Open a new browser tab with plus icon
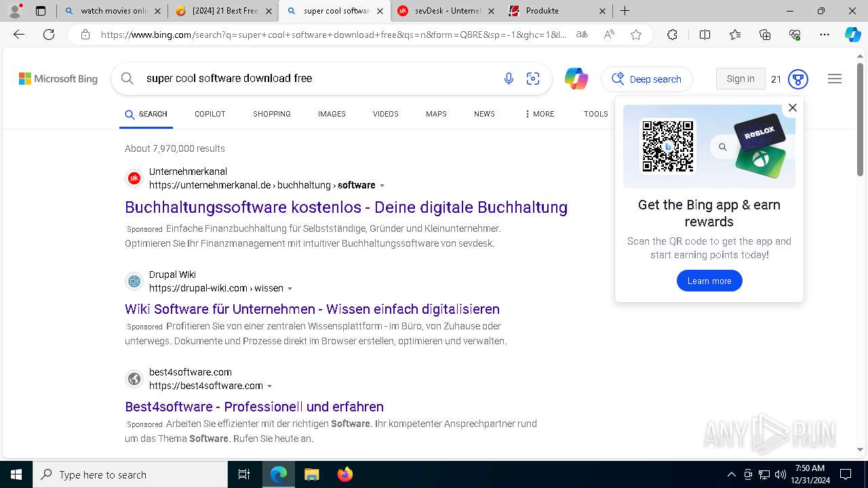 [x=625, y=11]
